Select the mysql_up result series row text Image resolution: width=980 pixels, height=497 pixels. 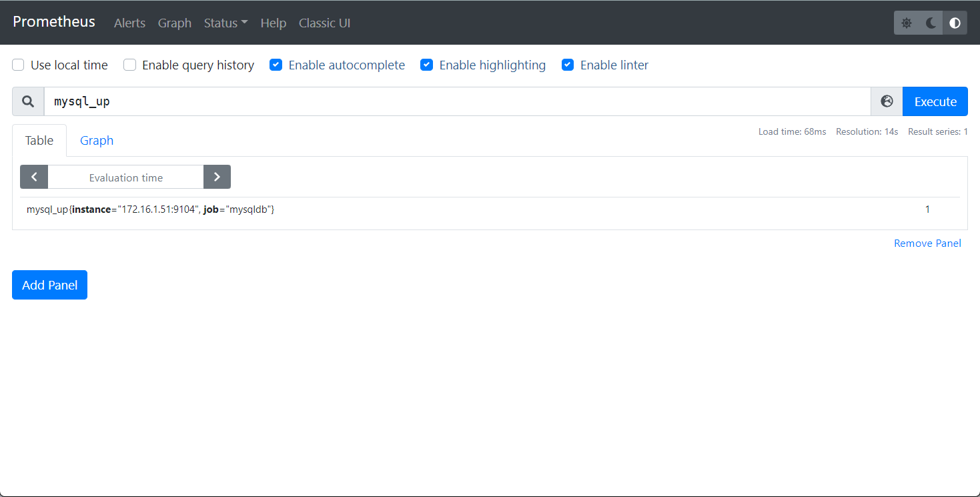coord(151,209)
